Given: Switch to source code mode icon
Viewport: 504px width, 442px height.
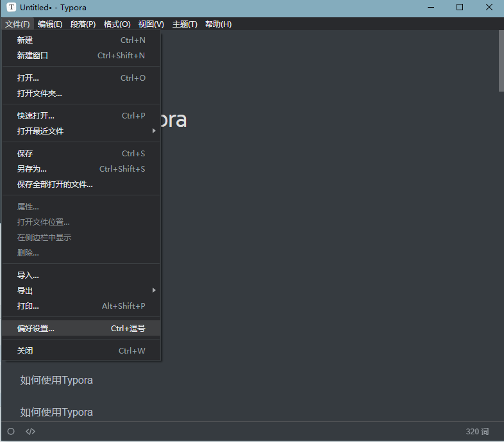Looking at the screenshot, I should (30, 431).
